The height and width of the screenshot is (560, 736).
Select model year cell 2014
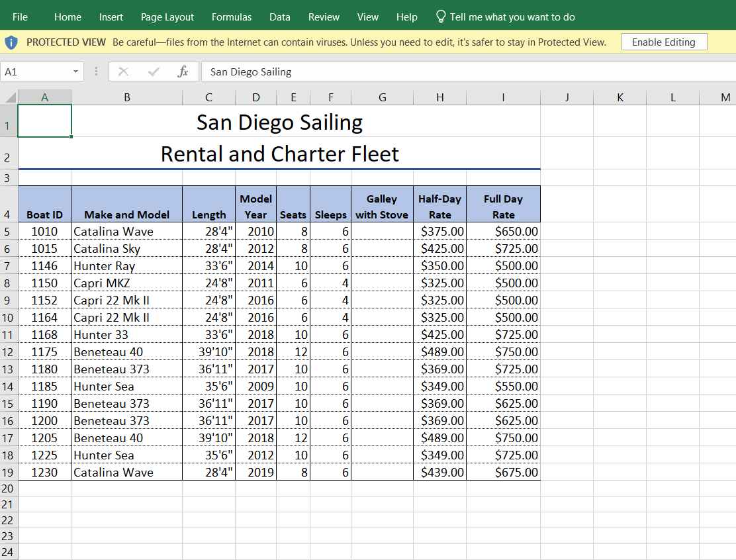(256, 265)
